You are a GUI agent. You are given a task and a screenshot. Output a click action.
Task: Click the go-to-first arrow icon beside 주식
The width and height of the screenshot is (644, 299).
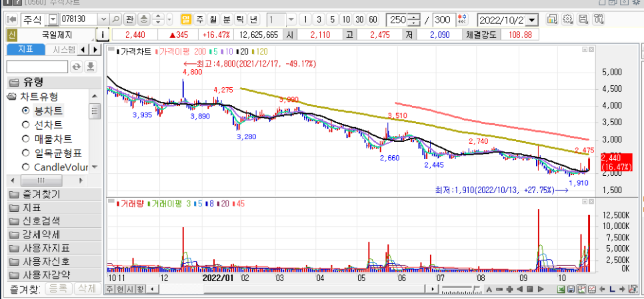[x=12, y=19]
